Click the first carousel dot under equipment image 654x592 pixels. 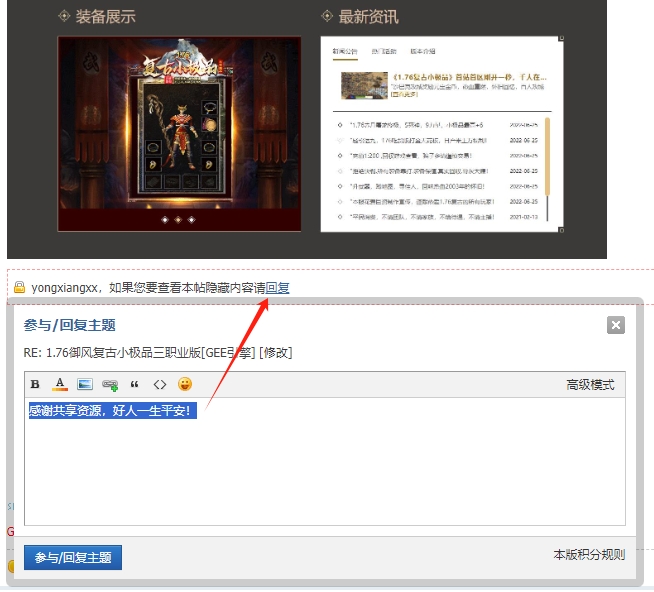pos(165,220)
